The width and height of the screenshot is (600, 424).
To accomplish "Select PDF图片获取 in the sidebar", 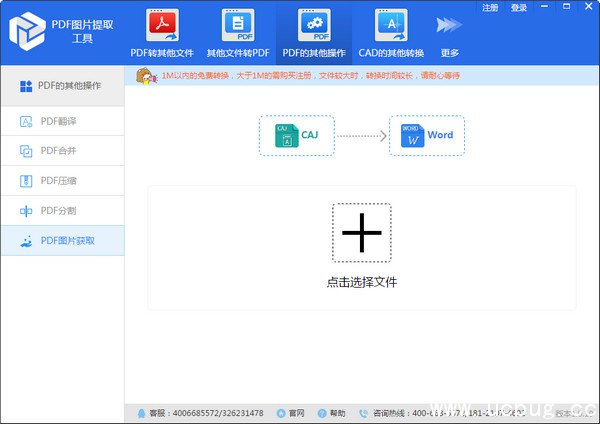I will 62,241.
